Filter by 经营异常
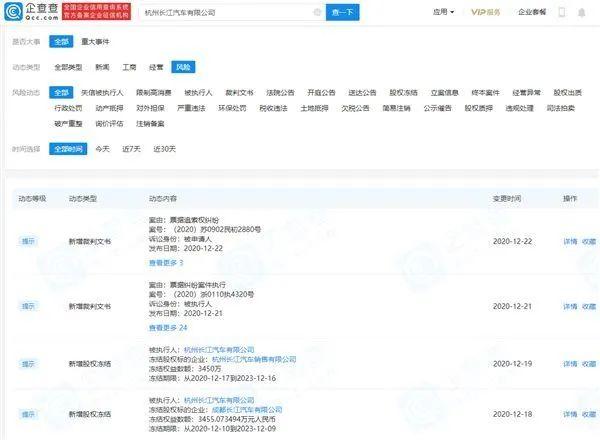 pyautogui.click(x=527, y=93)
